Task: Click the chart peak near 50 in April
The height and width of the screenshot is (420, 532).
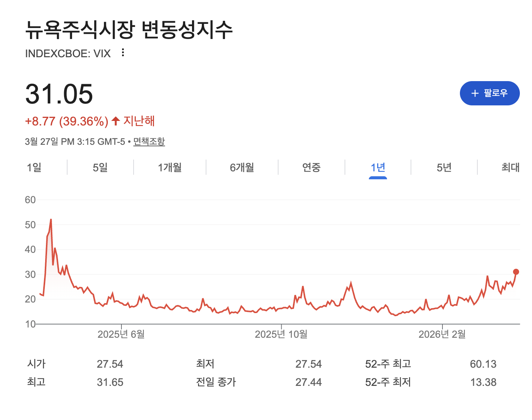Action: (x=51, y=219)
